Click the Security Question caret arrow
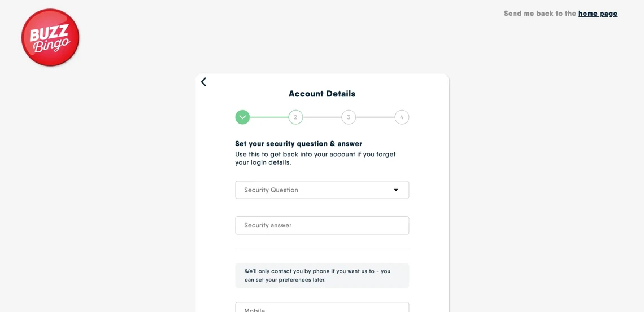This screenshot has width=644, height=312. [x=396, y=190]
